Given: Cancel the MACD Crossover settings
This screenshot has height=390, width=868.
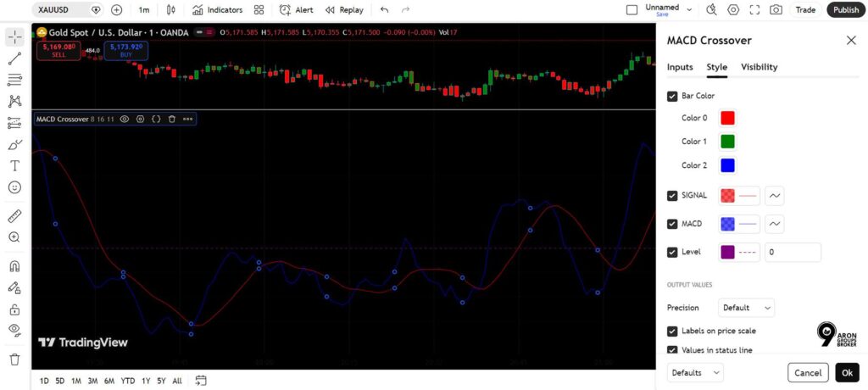Looking at the screenshot, I should 808,373.
